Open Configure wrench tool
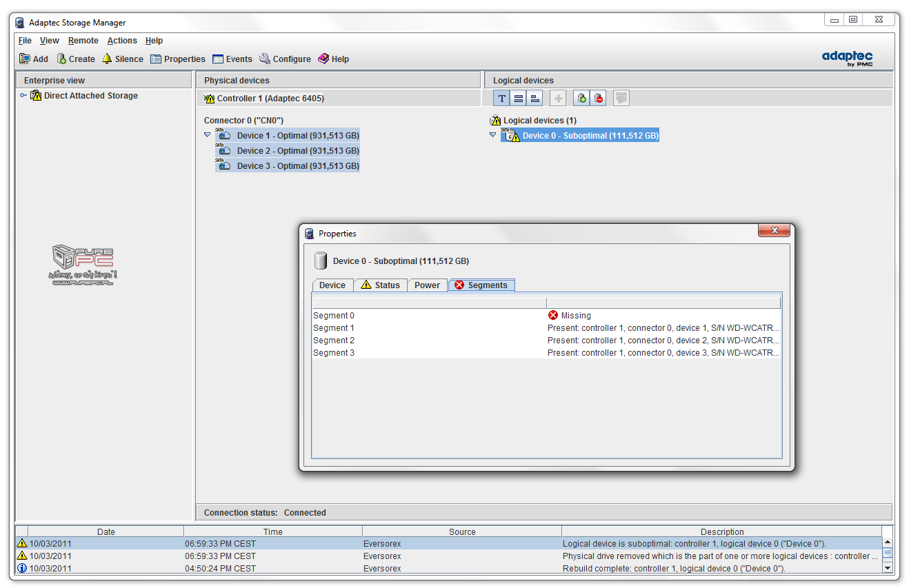The image size is (909, 588). click(x=265, y=59)
